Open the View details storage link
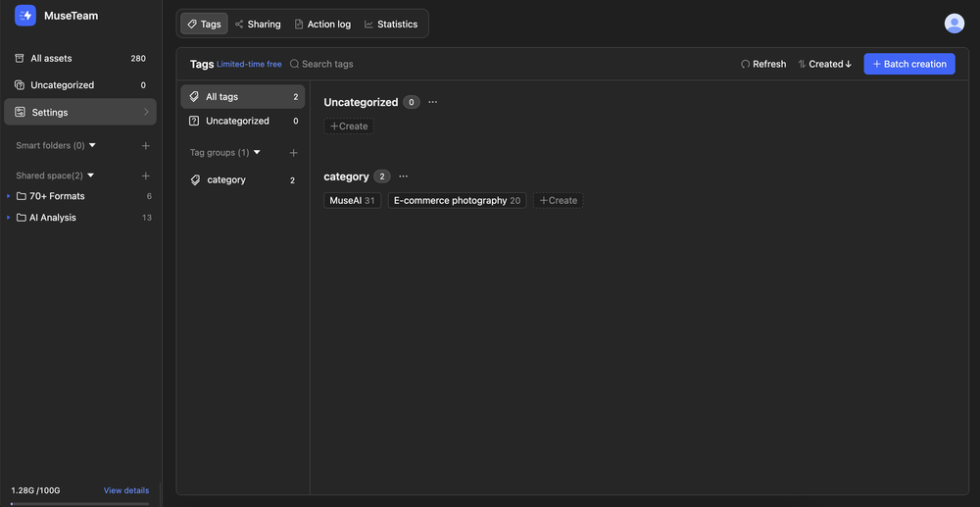980x507 pixels. click(126, 490)
